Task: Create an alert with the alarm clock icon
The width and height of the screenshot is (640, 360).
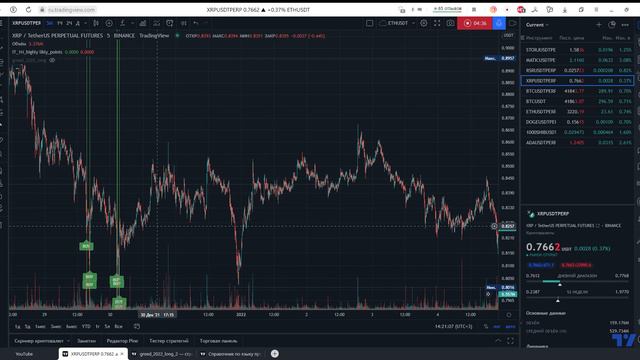Action: tap(169, 23)
